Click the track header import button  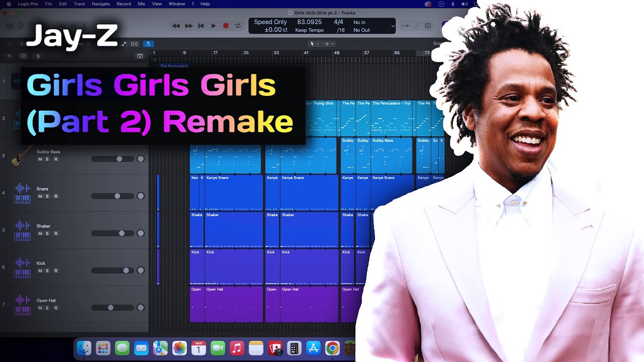[x=140, y=56]
